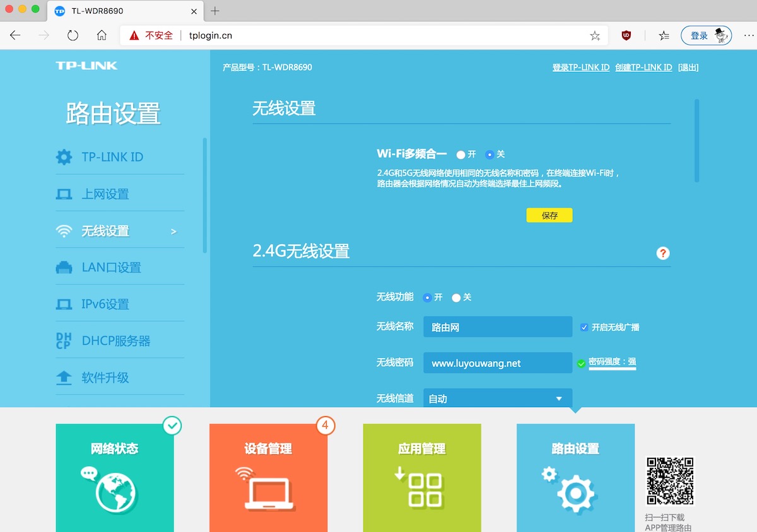Click the TP-LINK ID gear icon in sidebar

[64, 157]
